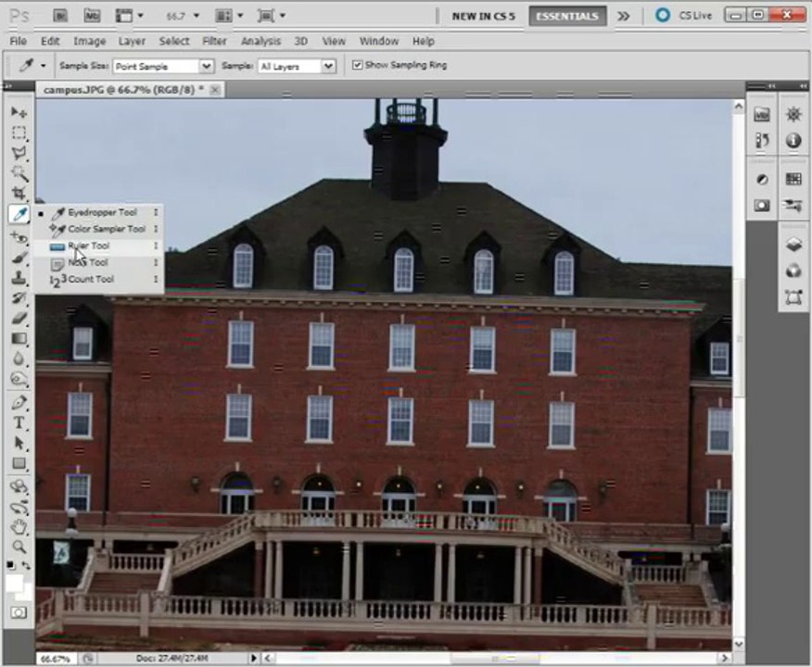The width and height of the screenshot is (812, 667).
Task: Select the Rectangular Marquee tool
Action: point(19,132)
